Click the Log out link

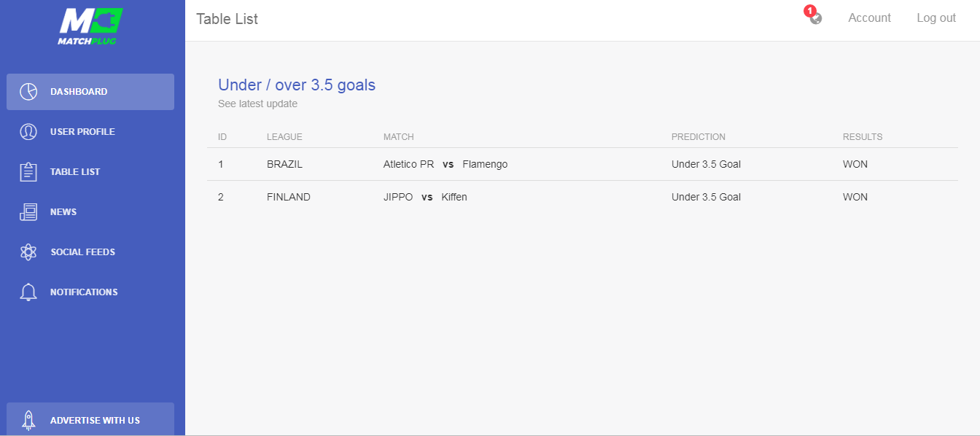point(936,18)
